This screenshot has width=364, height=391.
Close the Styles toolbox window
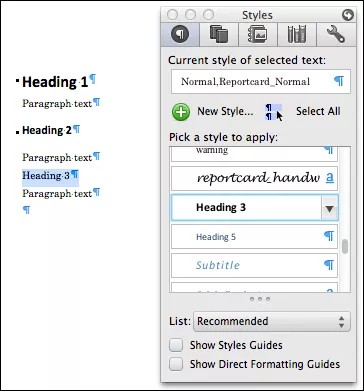(x=172, y=15)
